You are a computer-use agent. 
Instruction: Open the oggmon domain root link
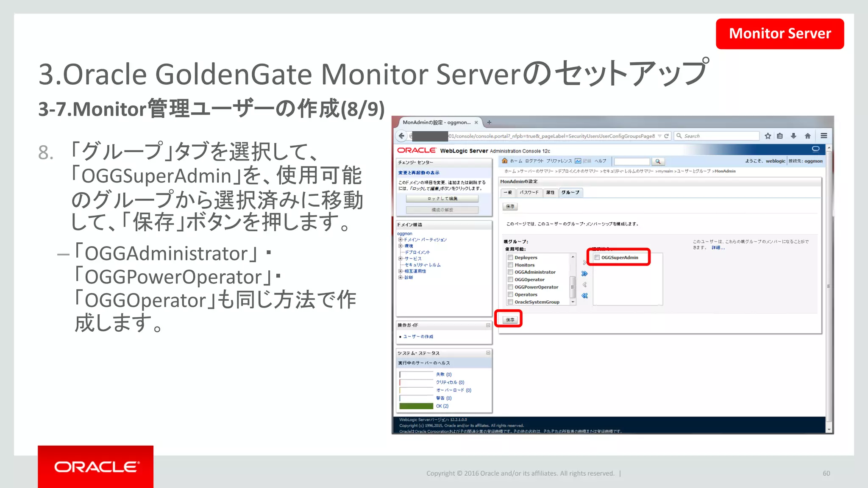pyautogui.click(x=405, y=234)
